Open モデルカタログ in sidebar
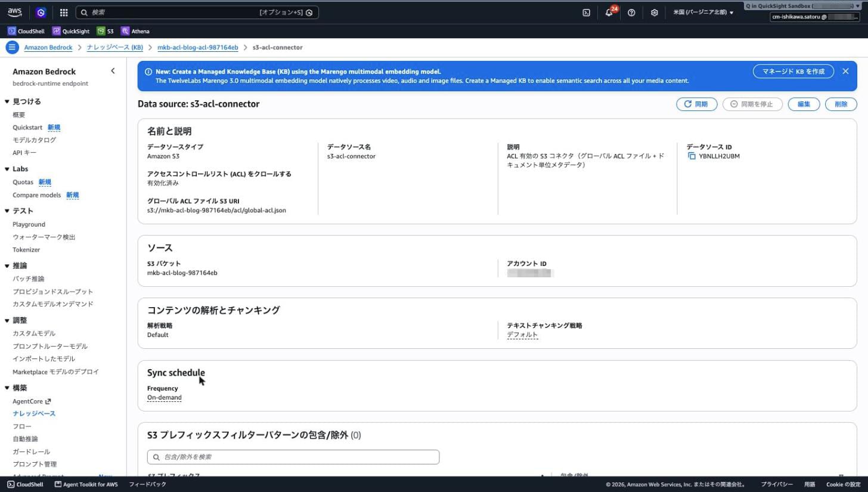This screenshot has height=492, width=868. [x=34, y=140]
